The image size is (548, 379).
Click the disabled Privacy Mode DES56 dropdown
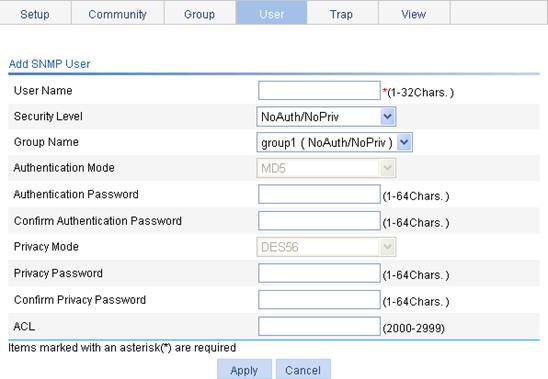point(326,247)
